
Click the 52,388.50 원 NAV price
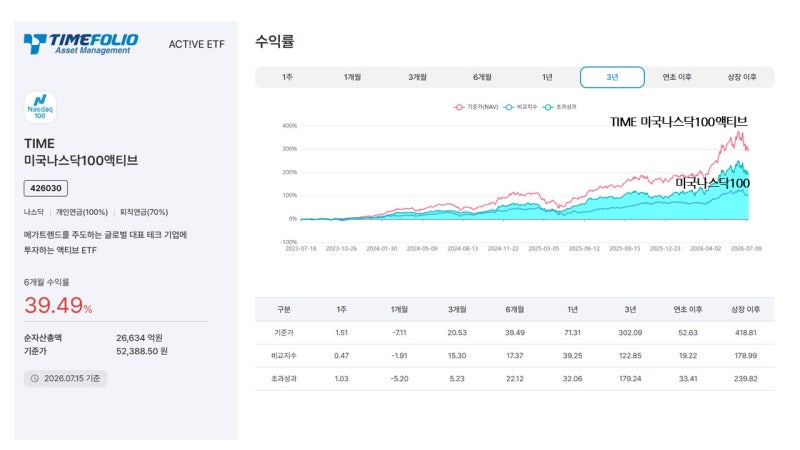(142, 351)
